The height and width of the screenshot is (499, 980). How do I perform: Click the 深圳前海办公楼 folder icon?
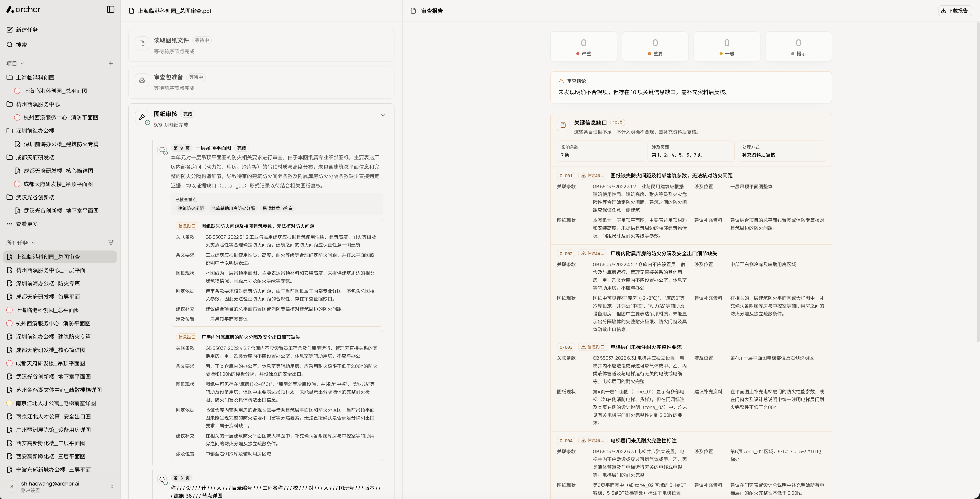(10, 131)
